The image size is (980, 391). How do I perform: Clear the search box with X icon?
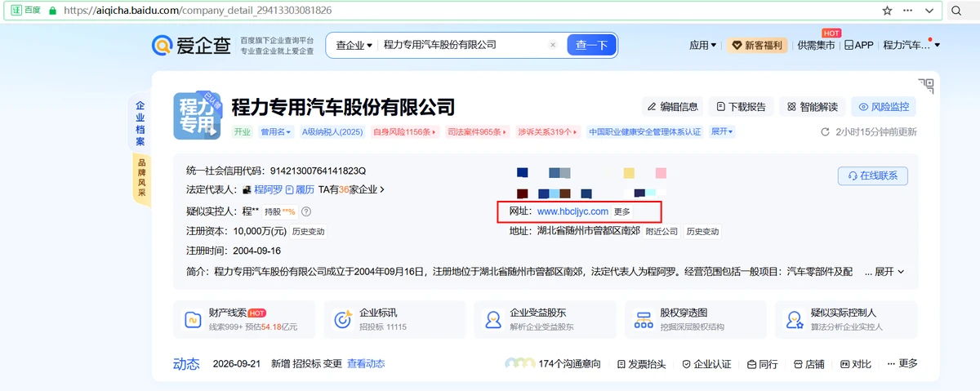coord(553,45)
